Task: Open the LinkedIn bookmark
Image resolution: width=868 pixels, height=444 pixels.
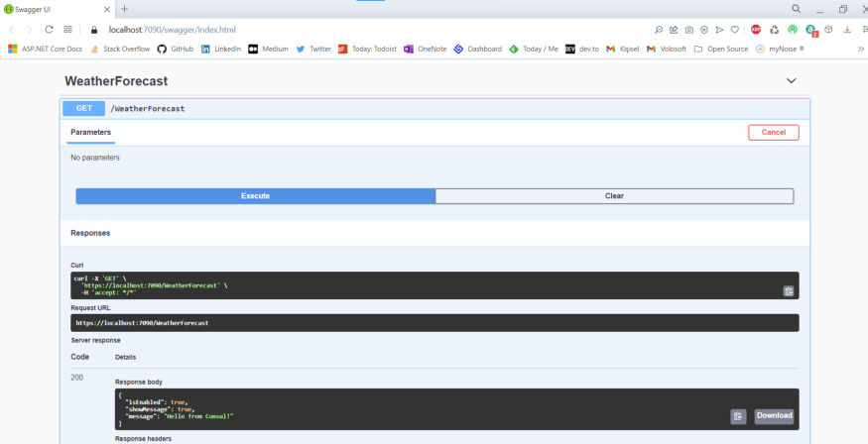Action: coord(221,50)
